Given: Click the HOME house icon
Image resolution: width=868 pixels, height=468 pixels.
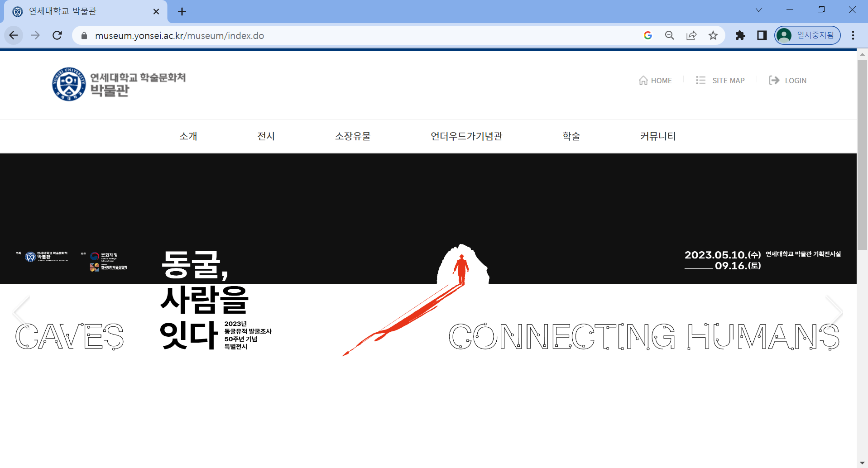Looking at the screenshot, I should pos(643,81).
